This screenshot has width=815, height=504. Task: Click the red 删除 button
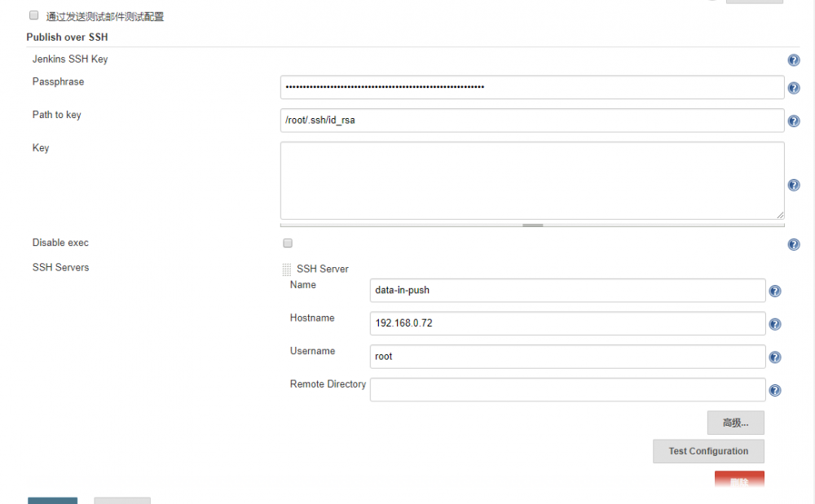[739, 481]
